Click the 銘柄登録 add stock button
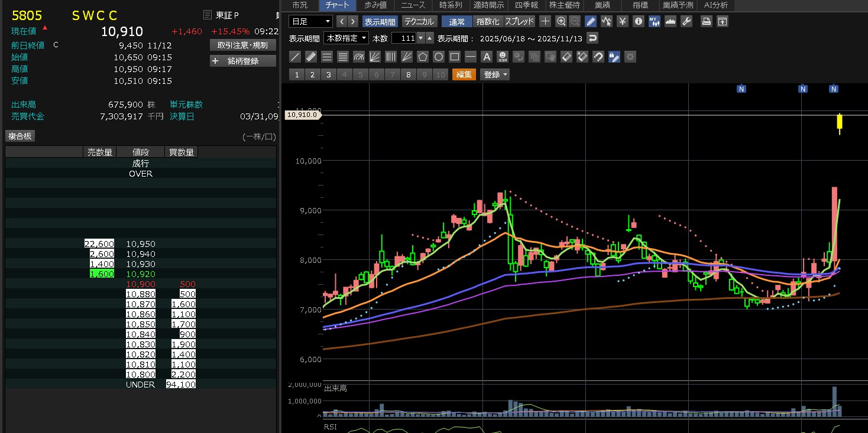Viewport: 868px width, 433px height. [243, 61]
